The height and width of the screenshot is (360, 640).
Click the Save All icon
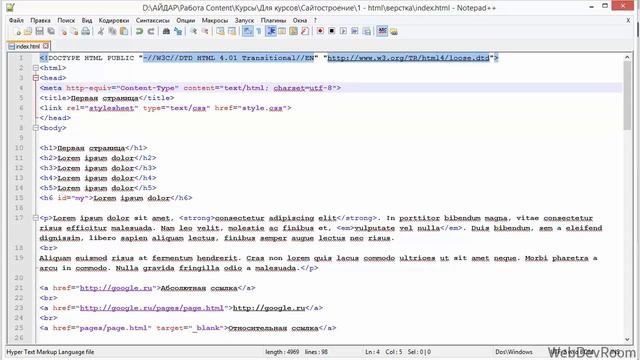[51, 31]
